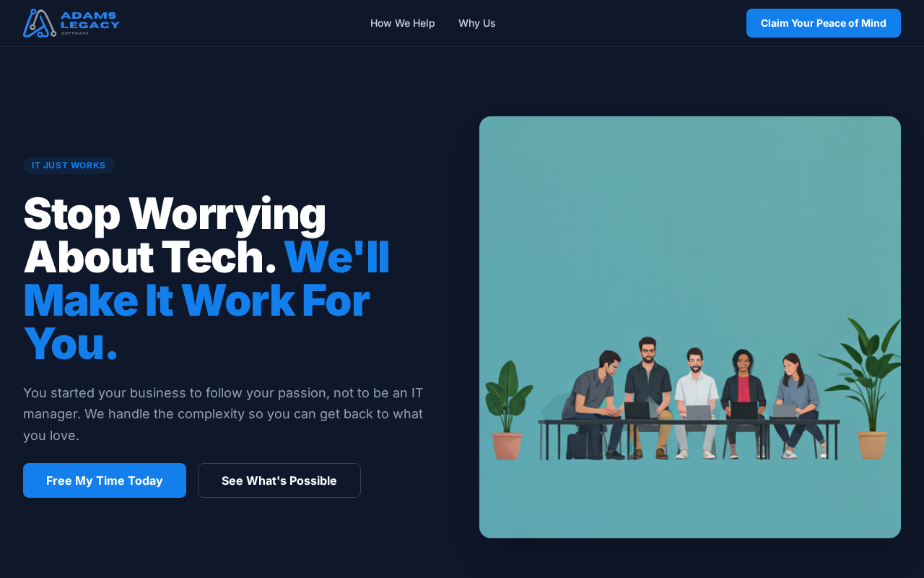Screen dimensions: 924x578
Task: Open the Why Us nav link
Action: (x=477, y=23)
